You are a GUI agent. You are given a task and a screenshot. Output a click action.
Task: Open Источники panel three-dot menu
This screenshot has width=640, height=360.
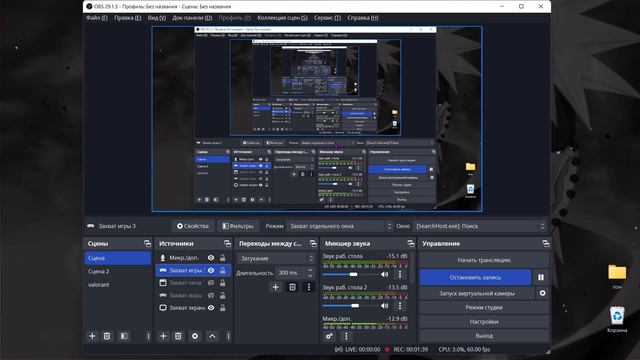point(228,336)
